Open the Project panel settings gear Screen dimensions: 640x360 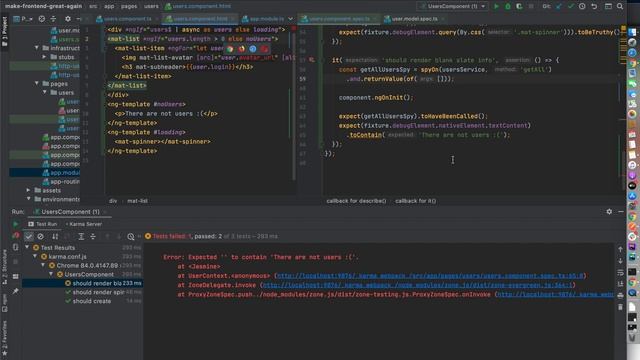coord(68,19)
